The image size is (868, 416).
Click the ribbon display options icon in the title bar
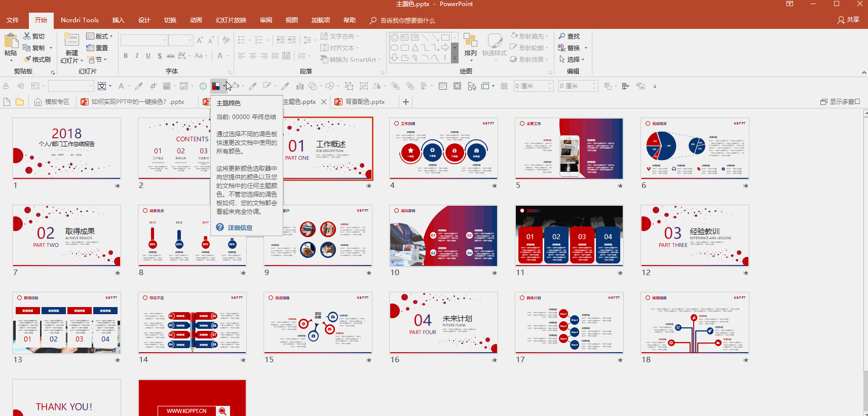(789, 4)
